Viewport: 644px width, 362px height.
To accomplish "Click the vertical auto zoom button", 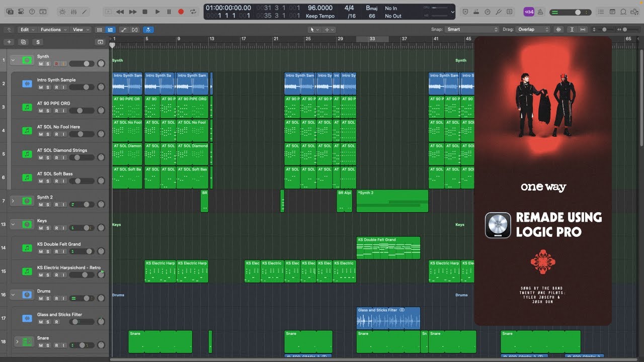I will (x=572, y=30).
